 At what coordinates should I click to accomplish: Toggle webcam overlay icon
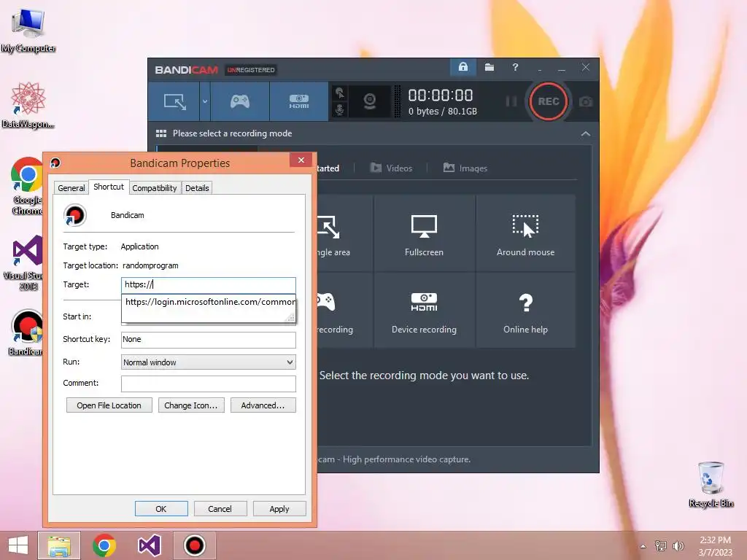pos(370,101)
